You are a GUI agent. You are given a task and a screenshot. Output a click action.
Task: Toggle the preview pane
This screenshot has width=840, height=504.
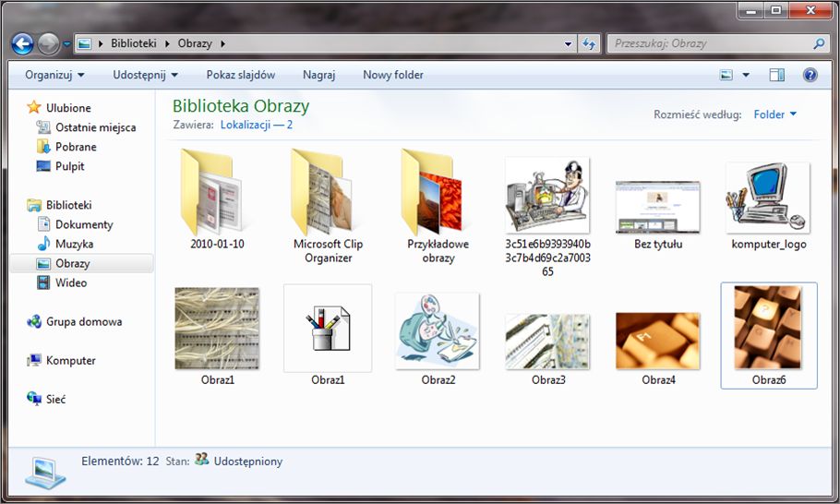click(777, 75)
